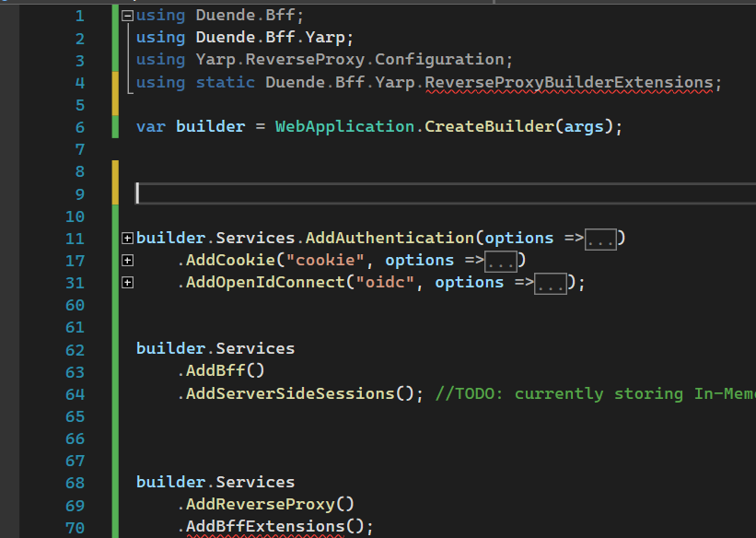Open collapsed ellipsis box after AddOpenIdConnect options
This screenshot has height=538, width=756.
coord(550,284)
